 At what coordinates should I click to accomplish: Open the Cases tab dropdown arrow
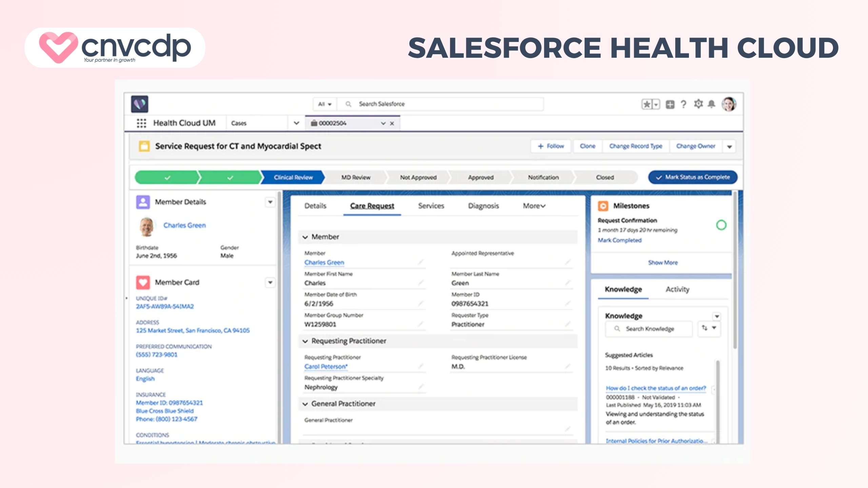tap(296, 123)
